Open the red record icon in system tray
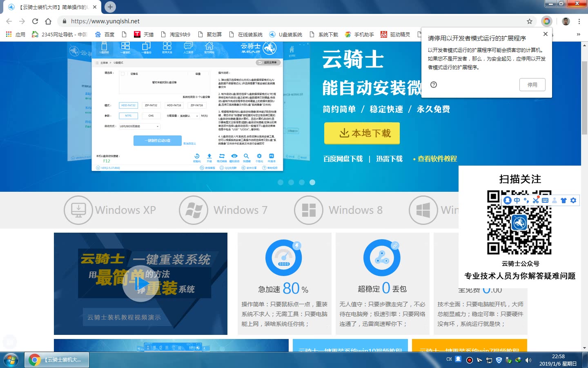This screenshot has width=588, height=368. coord(470,360)
